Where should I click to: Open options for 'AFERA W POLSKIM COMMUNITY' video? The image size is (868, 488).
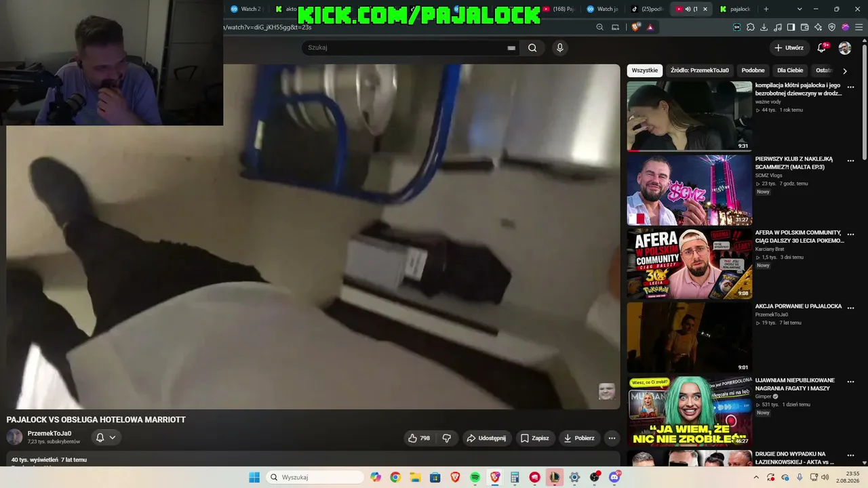coord(850,235)
